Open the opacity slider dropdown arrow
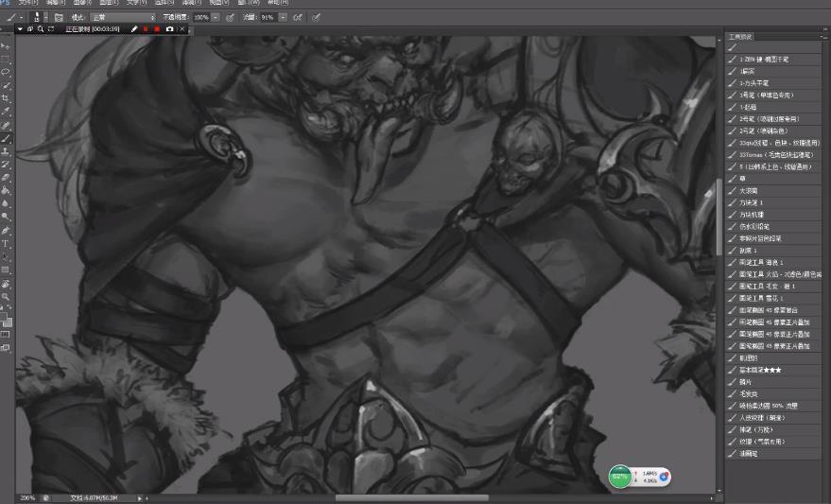Image resolution: width=831 pixels, height=504 pixels. 216,17
